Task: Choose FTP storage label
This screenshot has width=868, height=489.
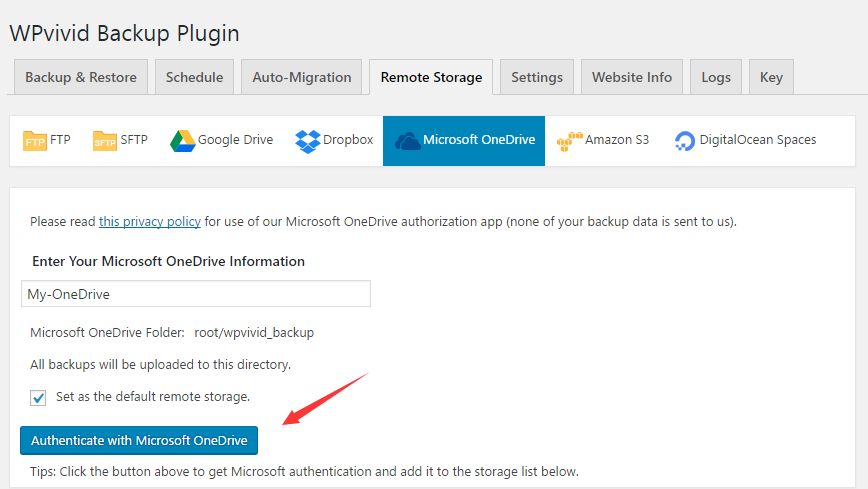Action: tap(60, 140)
